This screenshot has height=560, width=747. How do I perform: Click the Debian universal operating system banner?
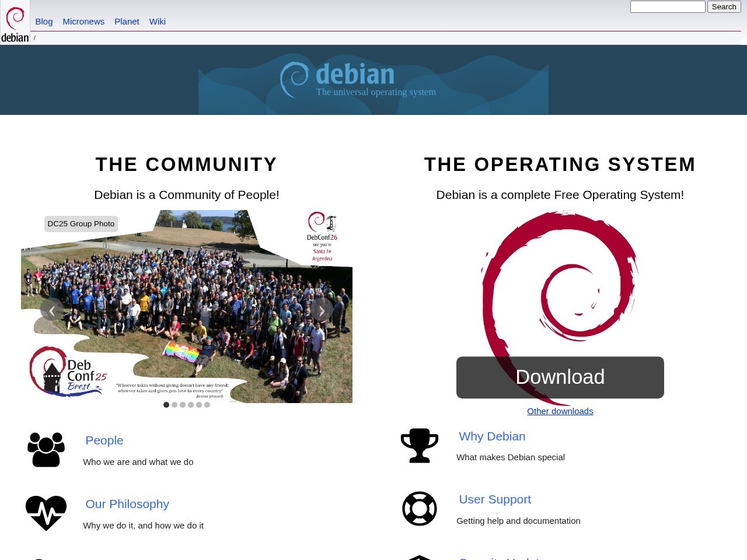[x=373, y=80]
